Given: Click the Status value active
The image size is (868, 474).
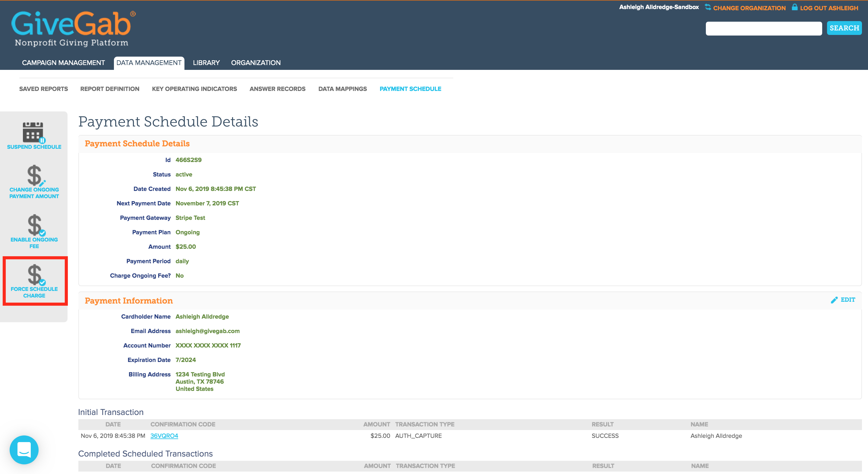Looking at the screenshot, I should (x=184, y=174).
